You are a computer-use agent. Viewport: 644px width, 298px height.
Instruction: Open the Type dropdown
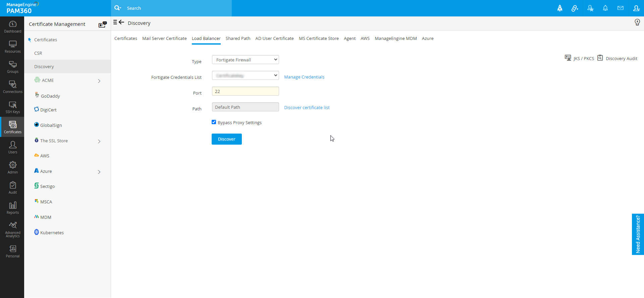(x=246, y=60)
